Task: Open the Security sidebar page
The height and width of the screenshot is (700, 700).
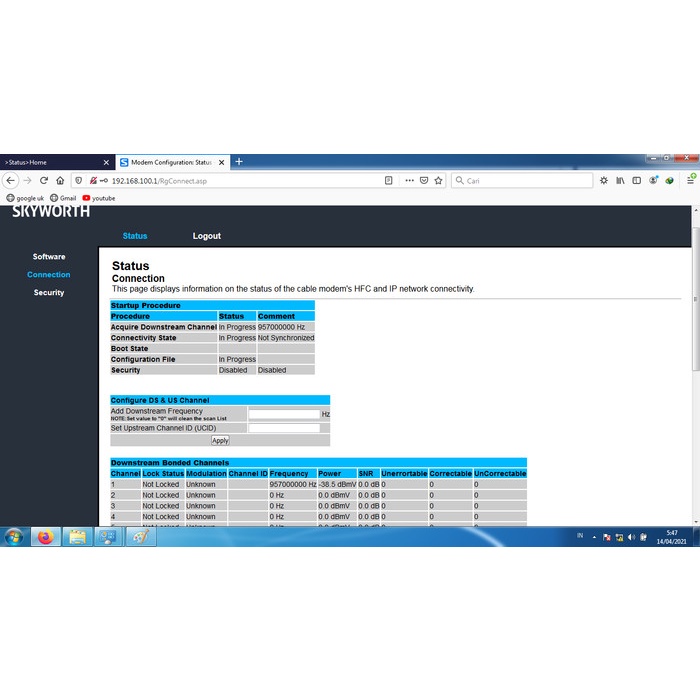Action: (49, 292)
